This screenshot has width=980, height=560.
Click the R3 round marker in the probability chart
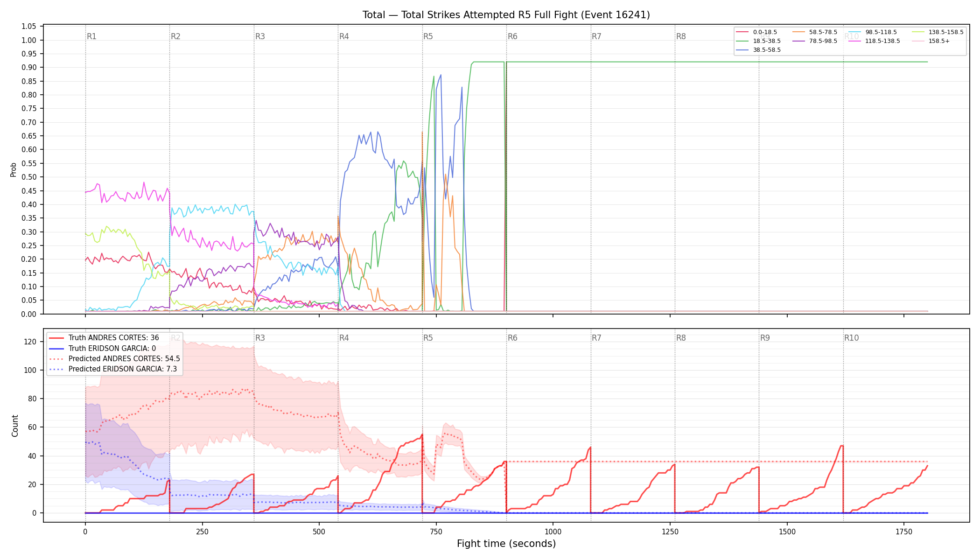(260, 36)
